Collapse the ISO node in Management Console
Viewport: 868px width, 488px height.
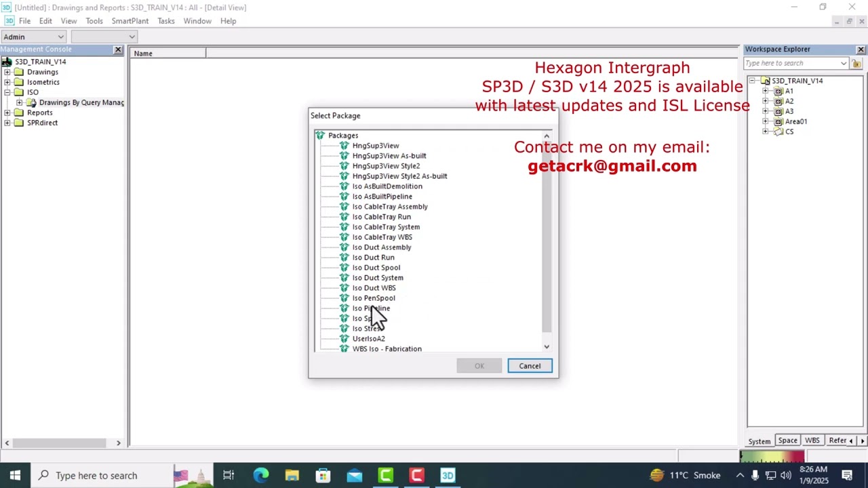[x=7, y=92]
